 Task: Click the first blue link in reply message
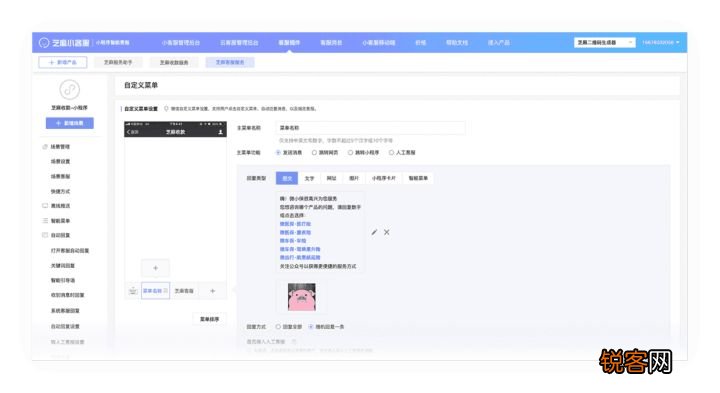pyautogui.click(x=295, y=224)
